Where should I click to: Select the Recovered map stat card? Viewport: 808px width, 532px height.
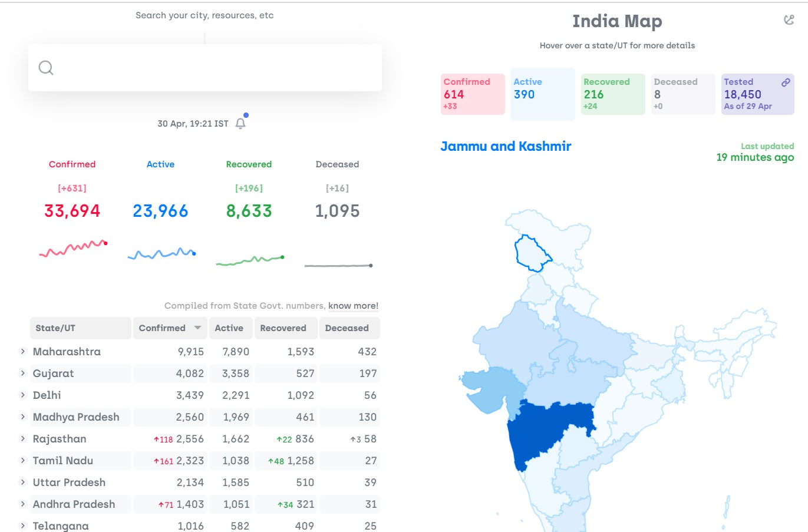pos(613,94)
